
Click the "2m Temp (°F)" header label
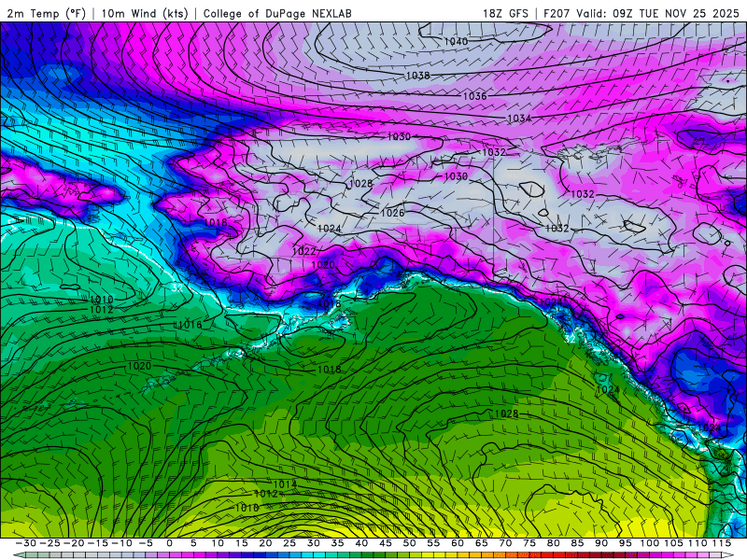[46, 13]
